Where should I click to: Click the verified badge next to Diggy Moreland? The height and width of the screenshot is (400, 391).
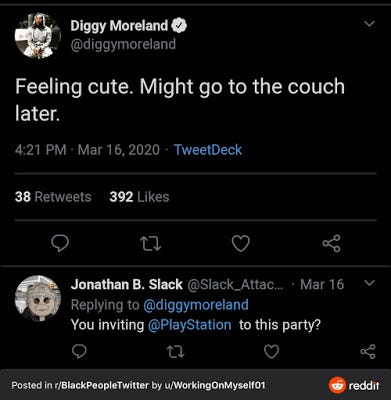179,26
